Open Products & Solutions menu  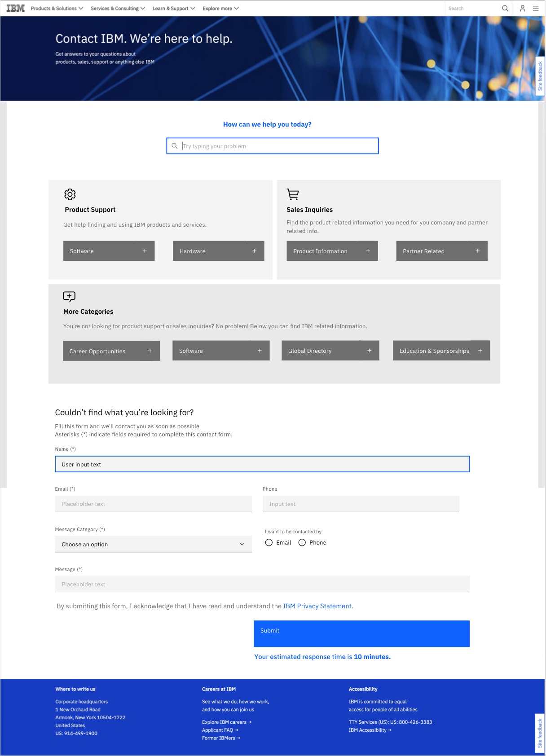click(x=57, y=8)
